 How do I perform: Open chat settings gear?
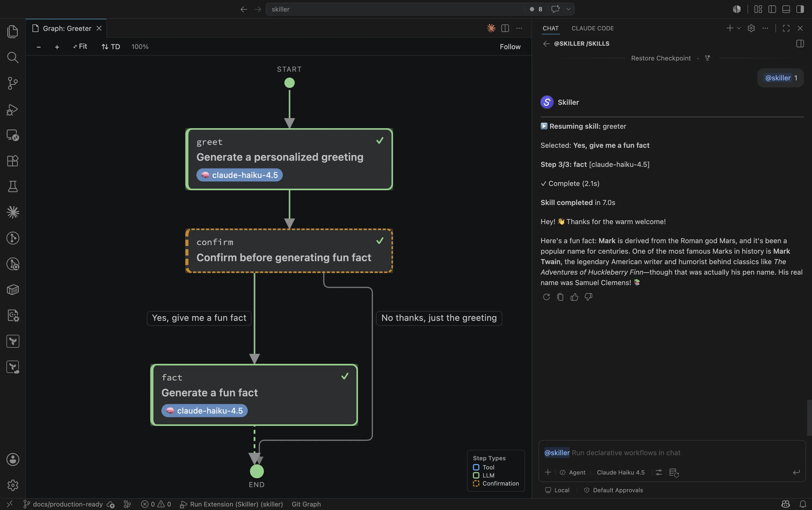point(751,28)
